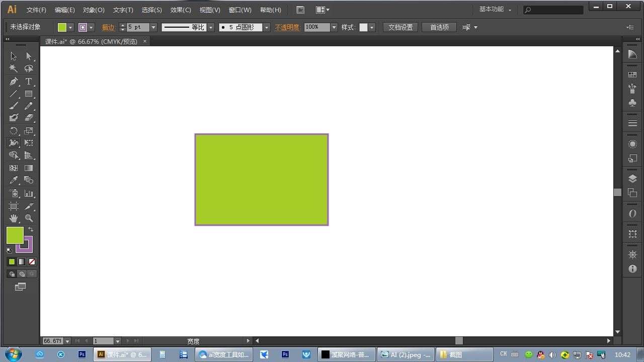The width and height of the screenshot is (644, 362).
Task: Switch paint mode to Gradient
Action: click(x=22, y=262)
